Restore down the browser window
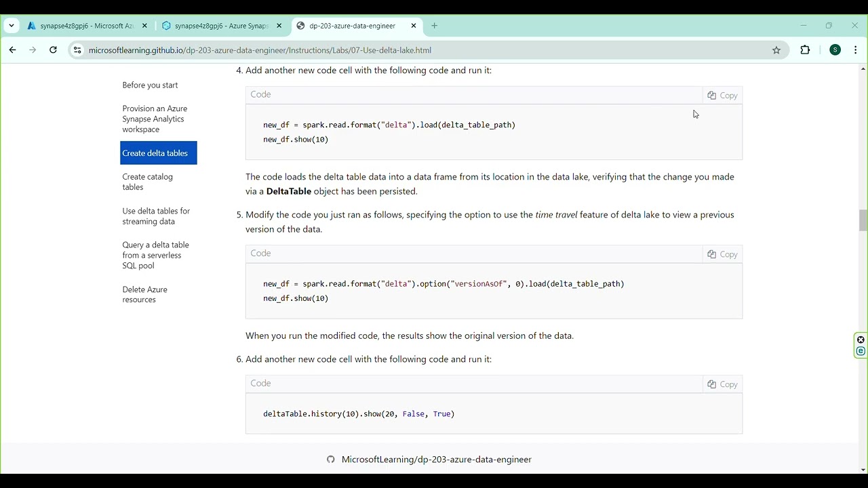 coord(829,26)
